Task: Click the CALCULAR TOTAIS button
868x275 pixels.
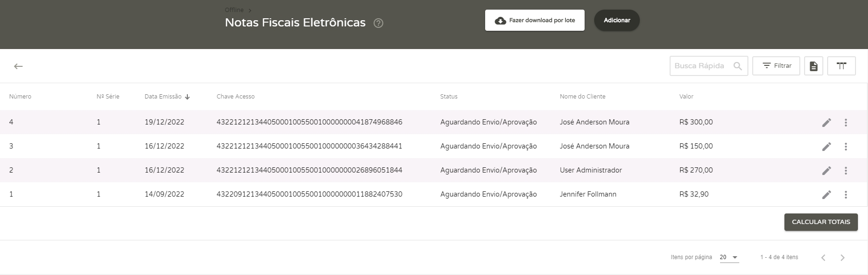Action: [820, 222]
